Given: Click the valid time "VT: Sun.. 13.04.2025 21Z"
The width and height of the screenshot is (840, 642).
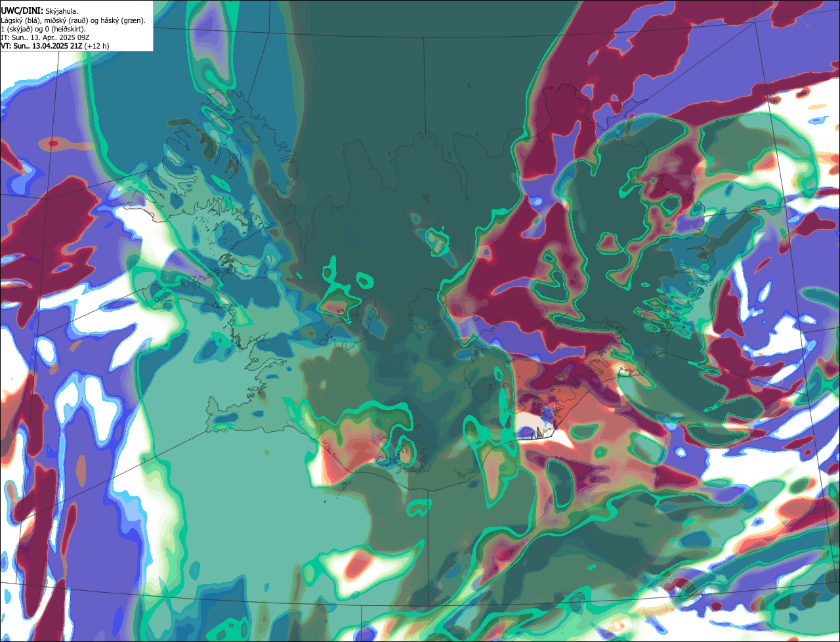Looking at the screenshot, I should 41,46.
